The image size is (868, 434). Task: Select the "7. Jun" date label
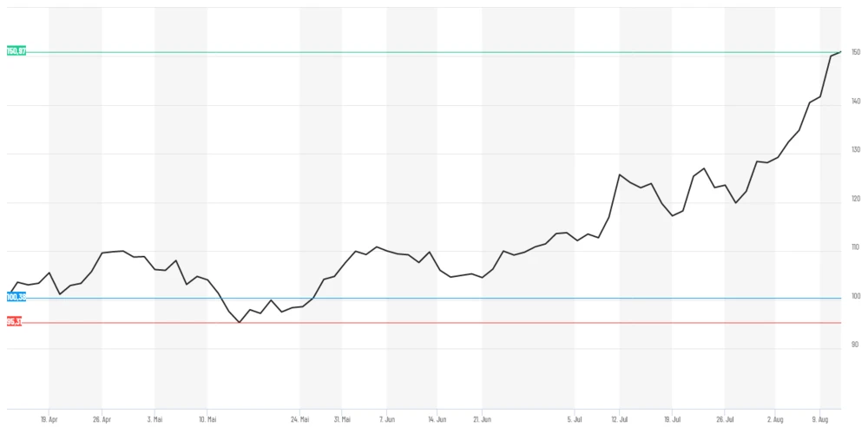387,418
